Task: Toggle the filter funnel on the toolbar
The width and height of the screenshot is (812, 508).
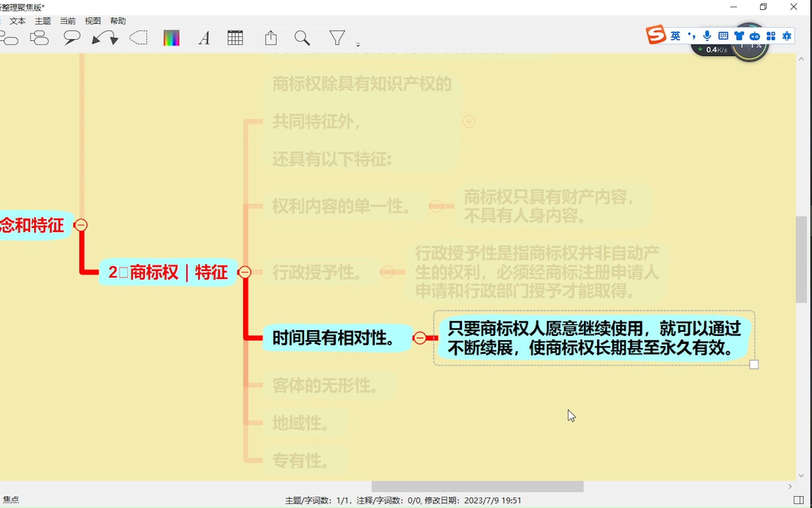Action: (336, 38)
